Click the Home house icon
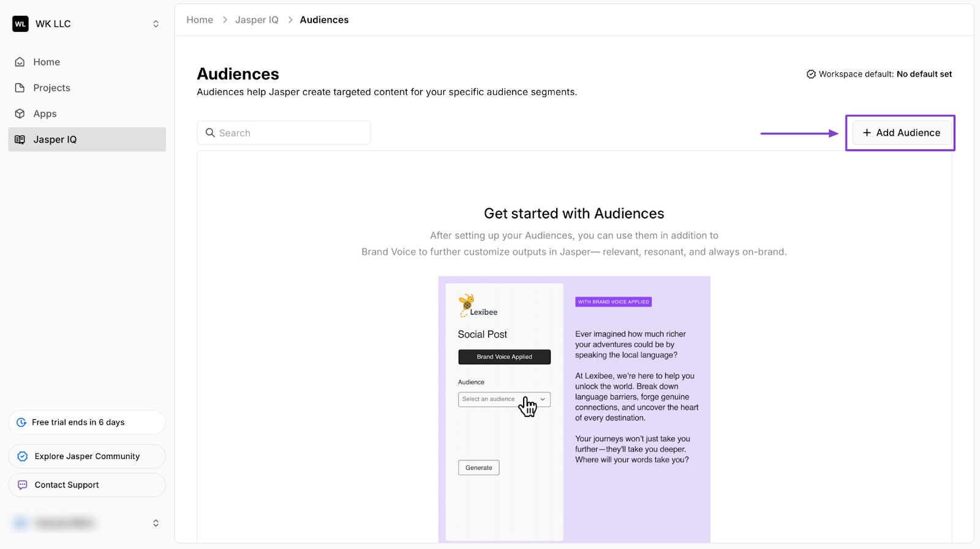The height and width of the screenshot is (549, 980). pyautogui.click(x=20, y=62)
